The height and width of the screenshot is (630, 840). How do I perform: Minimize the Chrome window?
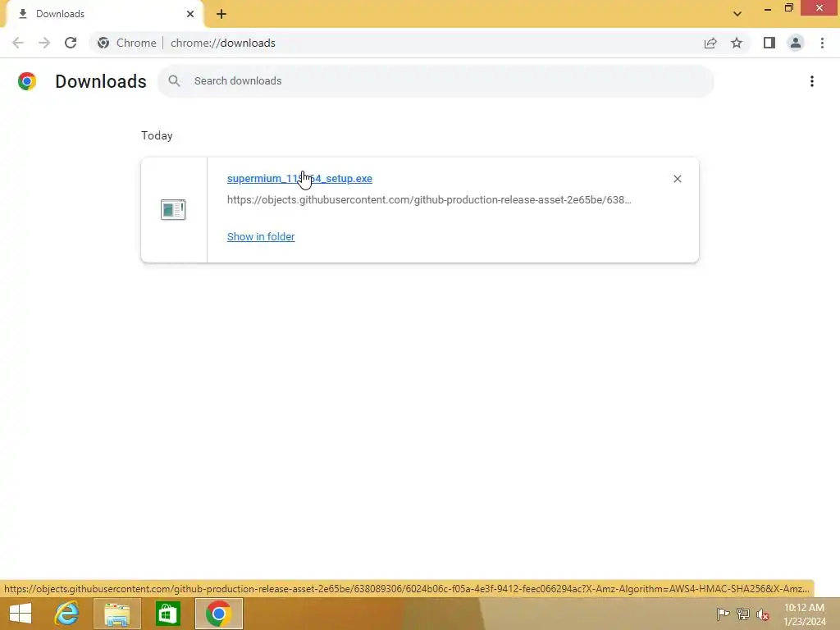pos(768,8)
